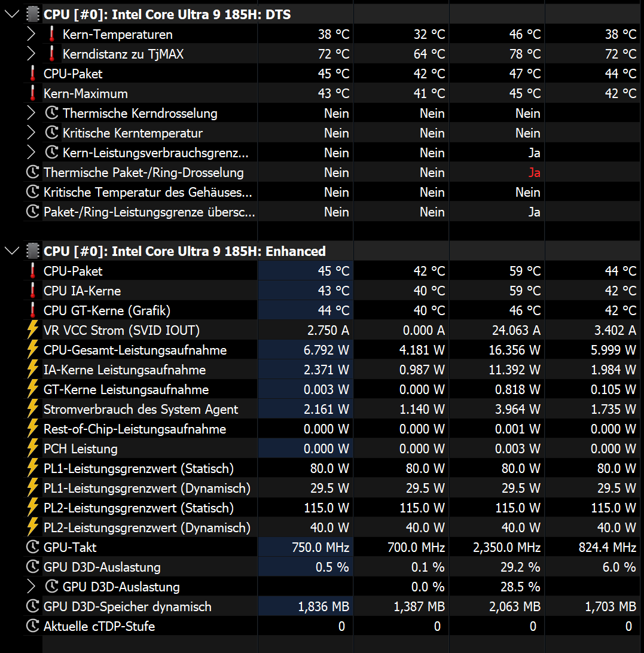Select the 'CPU [#0]: Intel Core Ultra 9 185H: Enhanced' header text
Screen dimensions: 644x653
click(x=185, y=252)
